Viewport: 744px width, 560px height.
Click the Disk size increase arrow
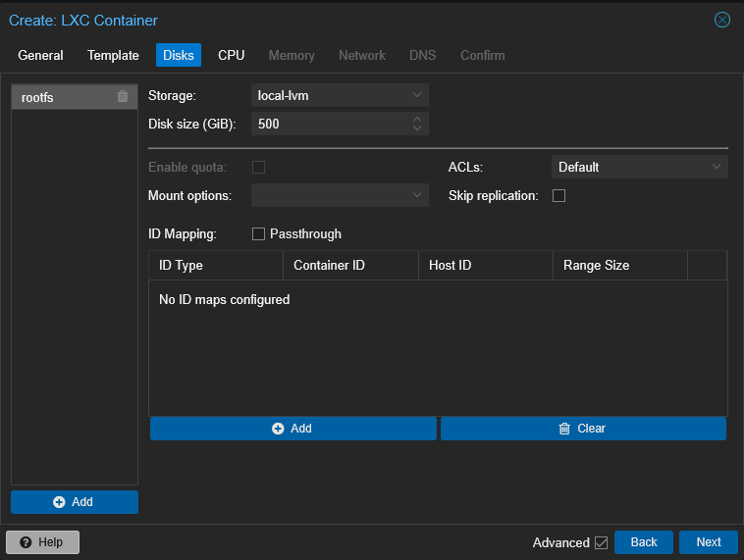click(416, 119)
